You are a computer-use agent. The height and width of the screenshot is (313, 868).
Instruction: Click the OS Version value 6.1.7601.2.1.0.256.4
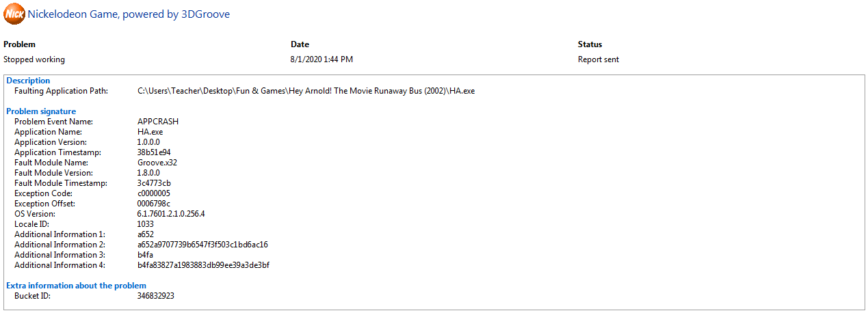click(171, 214)
